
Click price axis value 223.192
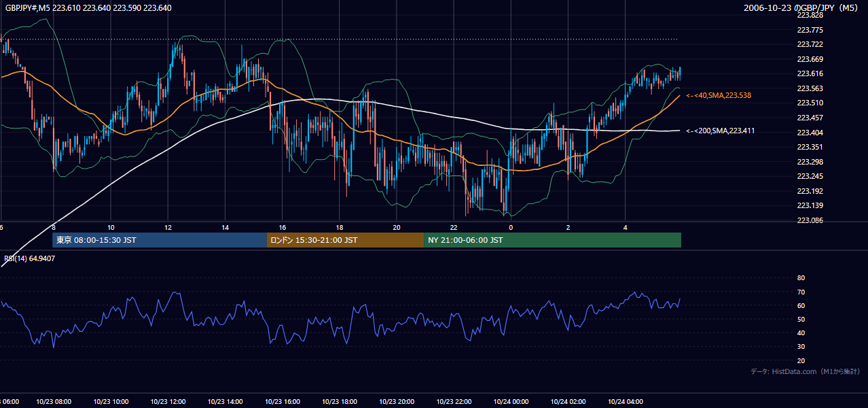click(x=810, y=191)
